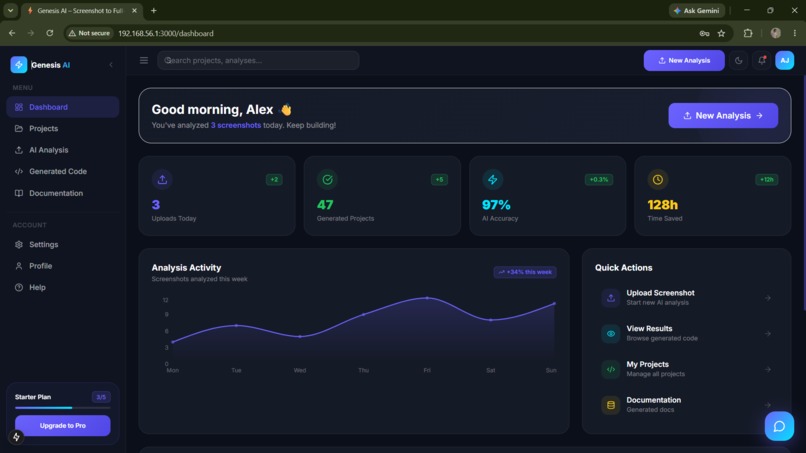Viewport: 806px width, 453px height.
Task: Click New Analysis in the greeting banner
Action: [723, 116]
